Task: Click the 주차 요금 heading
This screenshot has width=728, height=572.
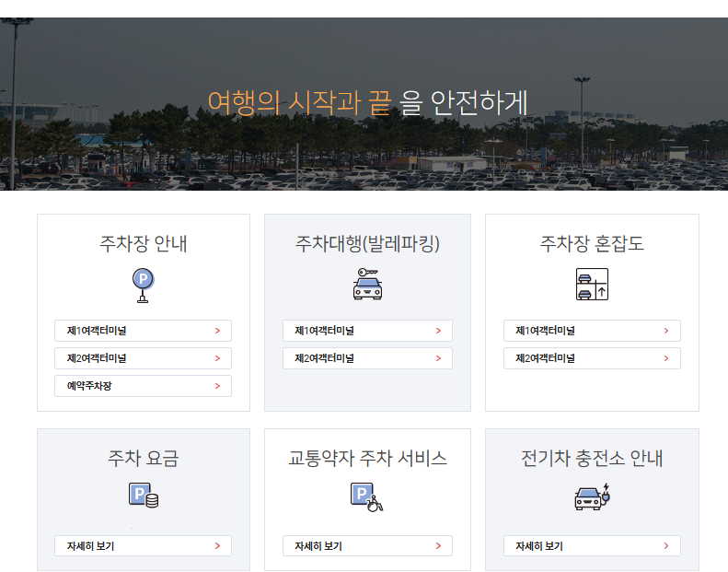Action: pyautogui.click(x=144, y=458)
